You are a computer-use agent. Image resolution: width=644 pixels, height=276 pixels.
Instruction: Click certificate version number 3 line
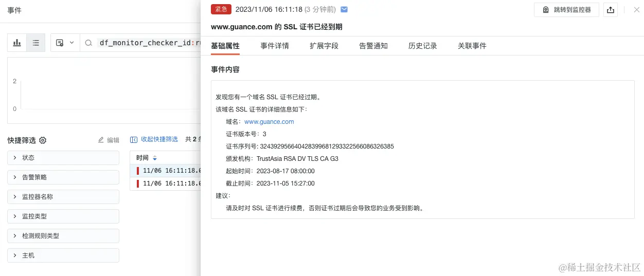tap(246, 134)
